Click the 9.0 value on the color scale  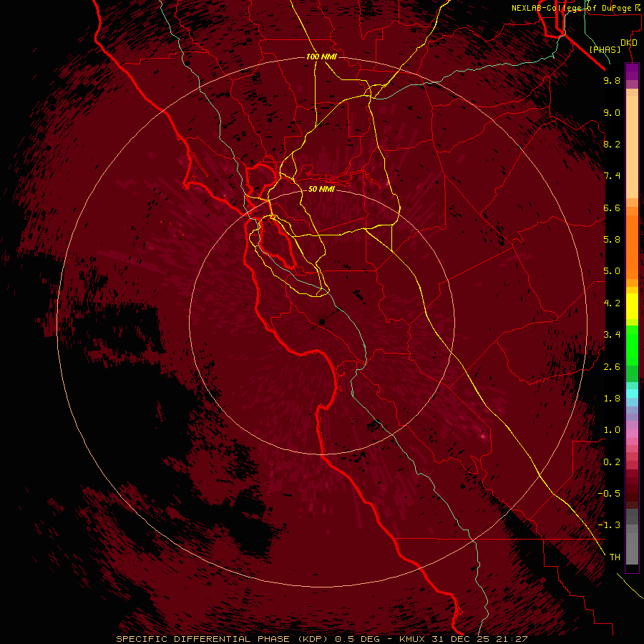click(612, 112)
